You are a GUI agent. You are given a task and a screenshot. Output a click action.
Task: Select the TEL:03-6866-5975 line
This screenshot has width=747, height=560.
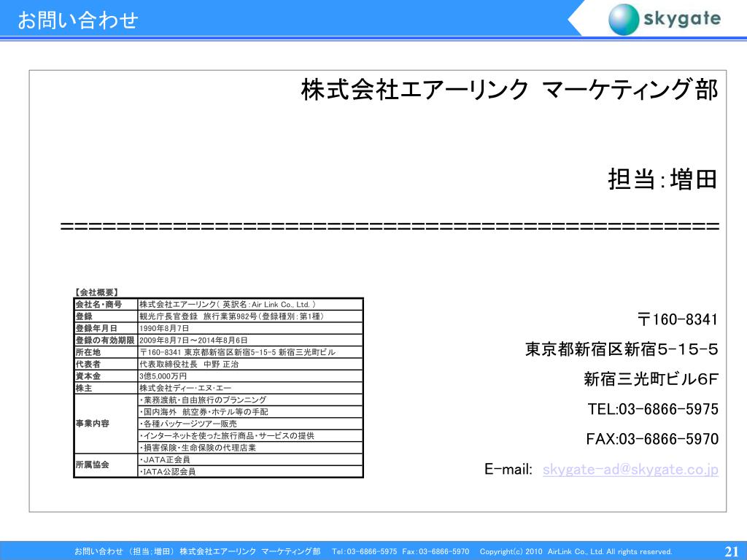653,409
